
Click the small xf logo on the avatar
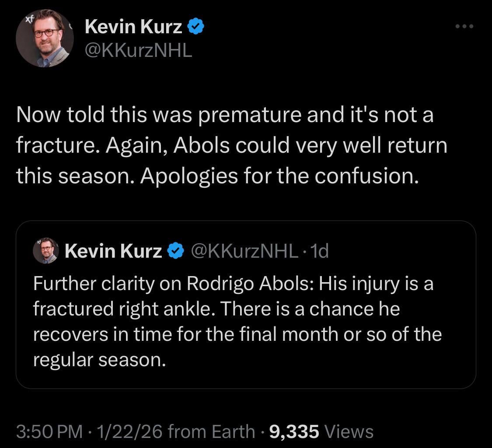coord(29,19)
